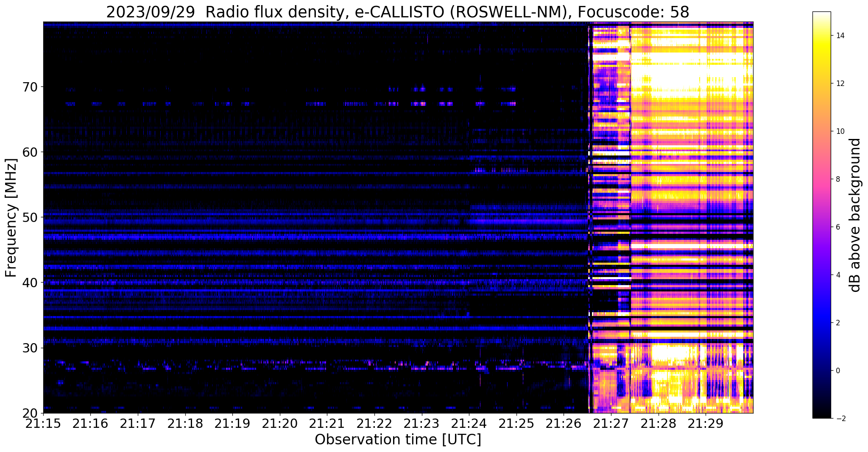
Task: Click the 21:16 time tick label
Action: coord(90,423)
